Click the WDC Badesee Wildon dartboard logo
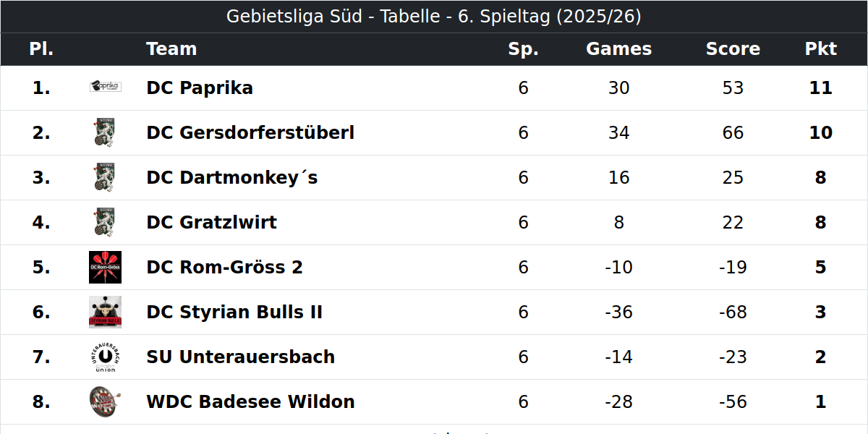 point(105,401)
